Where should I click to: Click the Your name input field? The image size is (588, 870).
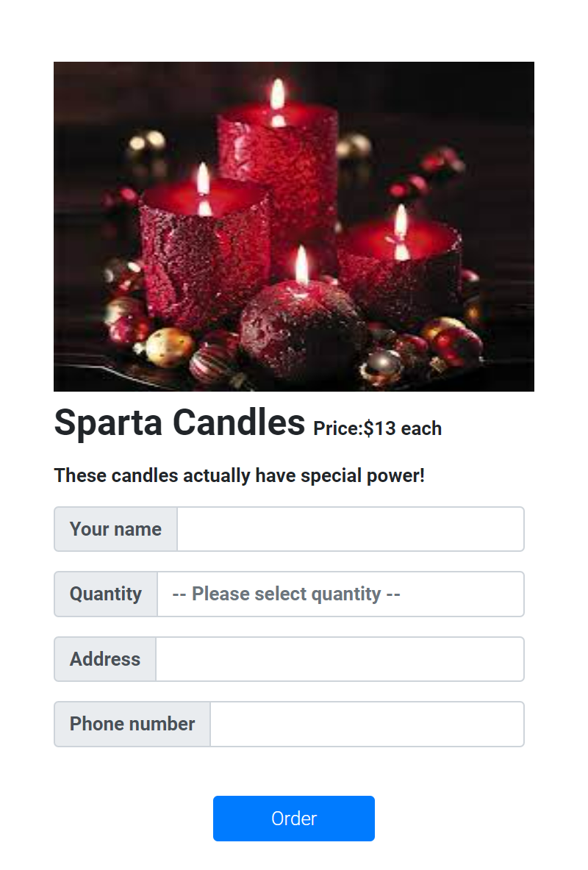pos(351,529)
